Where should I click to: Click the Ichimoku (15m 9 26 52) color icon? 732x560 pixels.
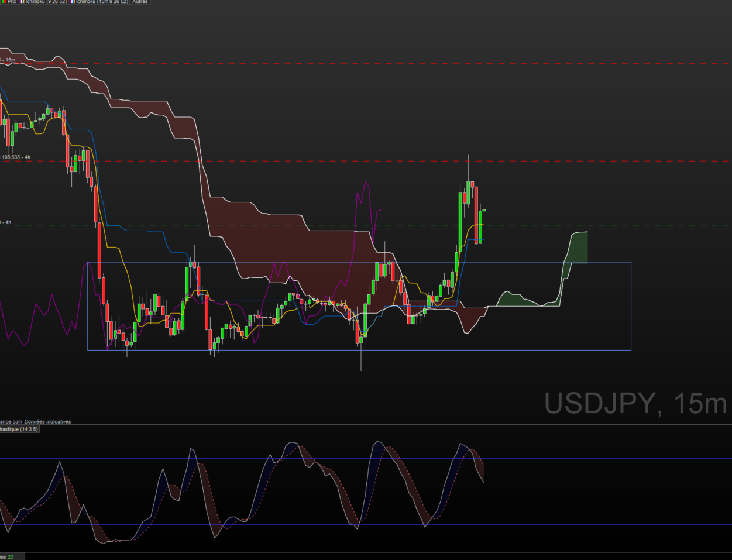click(x=73, y=2)
